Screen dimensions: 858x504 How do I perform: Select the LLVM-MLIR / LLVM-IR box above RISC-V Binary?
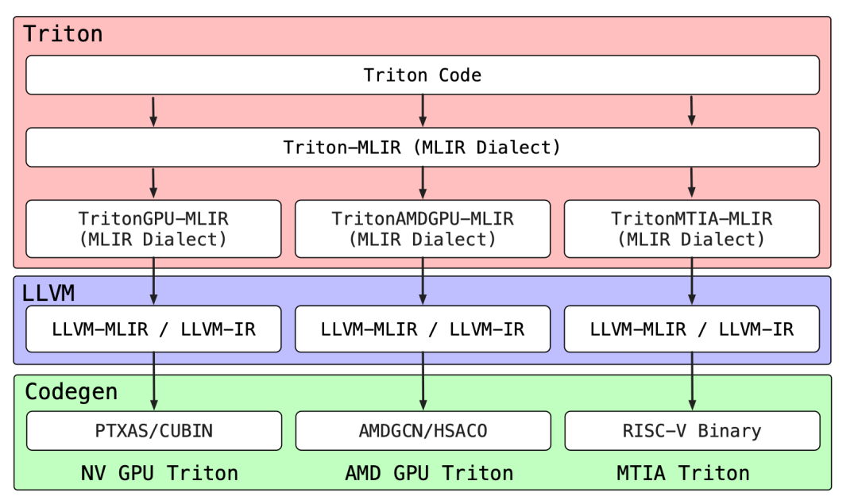691,329
